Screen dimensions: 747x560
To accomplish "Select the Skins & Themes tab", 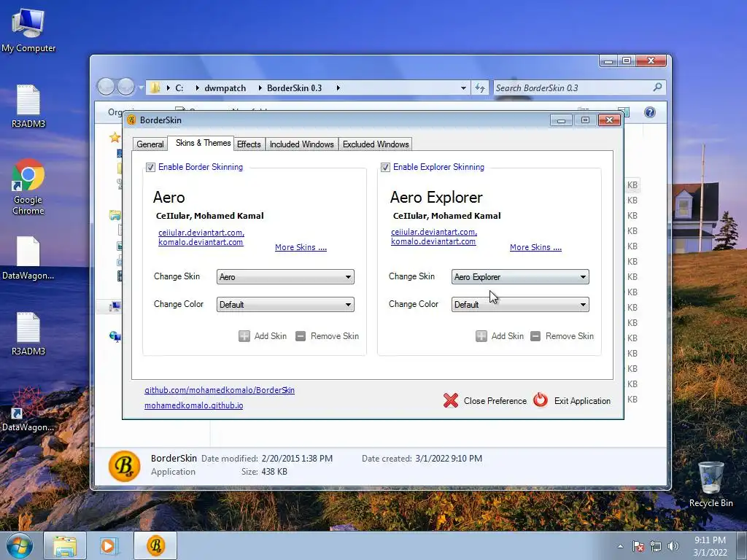I will pos(203,143).
